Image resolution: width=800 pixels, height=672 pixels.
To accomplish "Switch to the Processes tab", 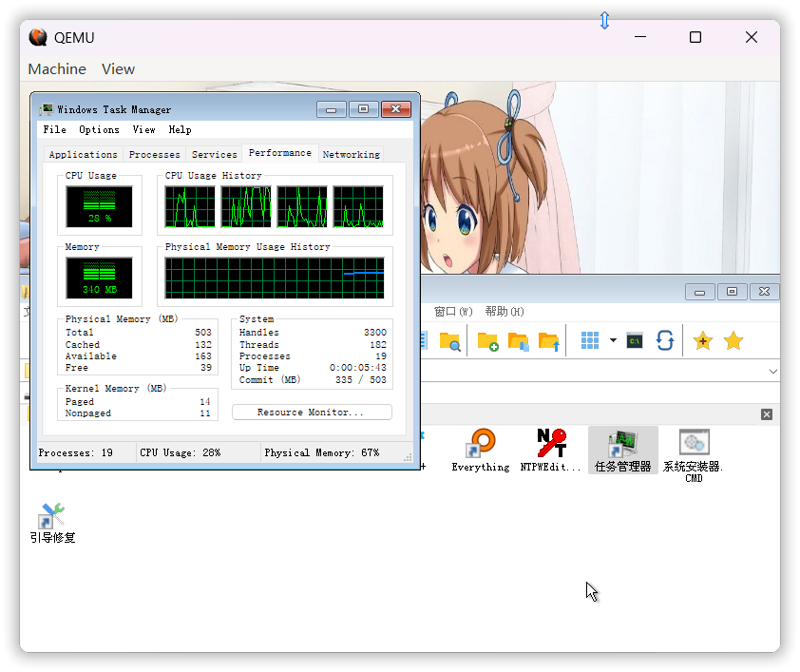I will click(x=155, y=154).
